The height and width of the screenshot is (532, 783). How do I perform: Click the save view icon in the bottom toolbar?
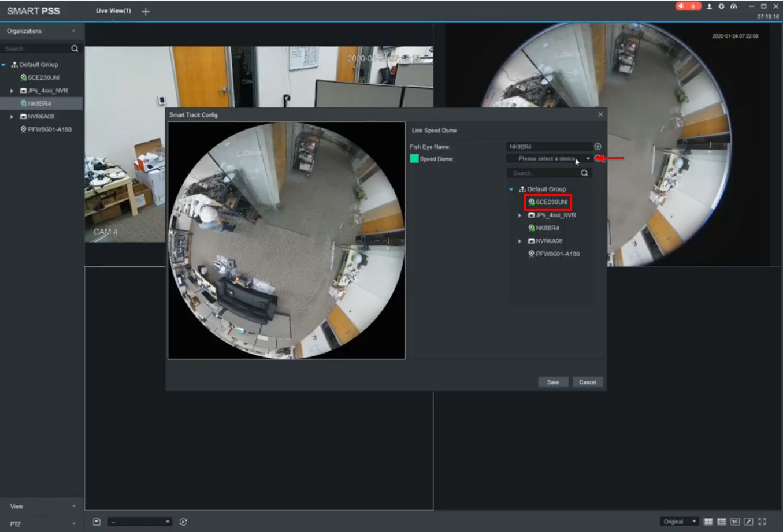pyautogui.click(x=97, y=522)
